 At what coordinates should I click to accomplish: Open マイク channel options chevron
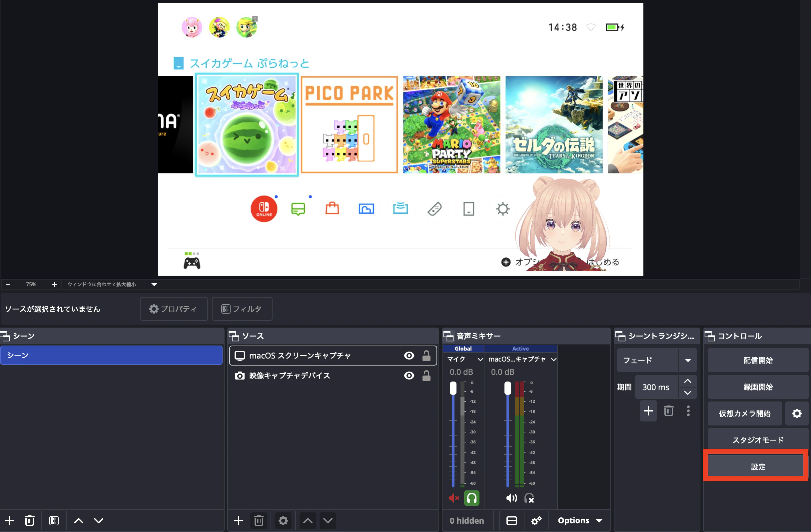480,360
